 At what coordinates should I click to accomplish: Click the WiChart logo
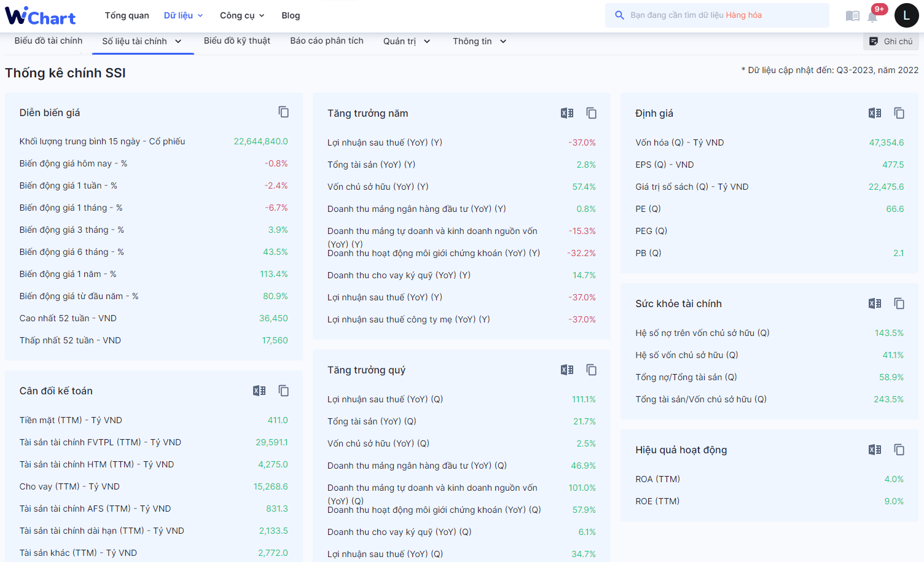pos(41,15)
